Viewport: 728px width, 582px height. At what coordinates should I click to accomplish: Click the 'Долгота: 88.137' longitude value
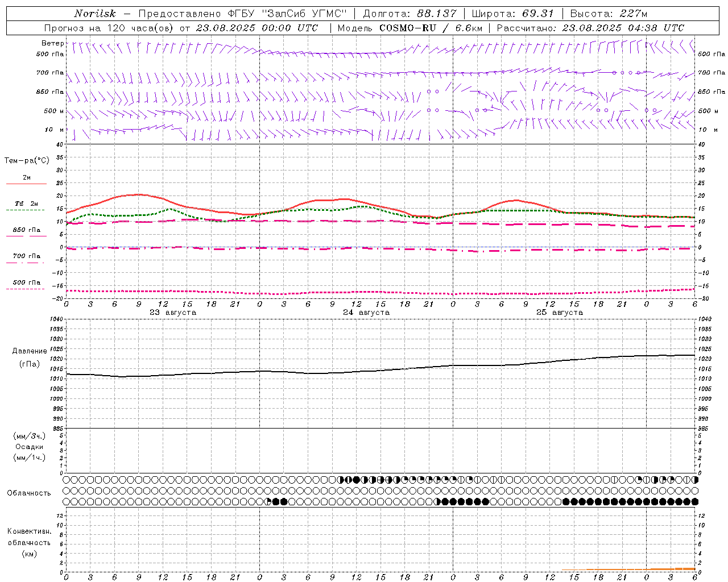pos(409,14)
